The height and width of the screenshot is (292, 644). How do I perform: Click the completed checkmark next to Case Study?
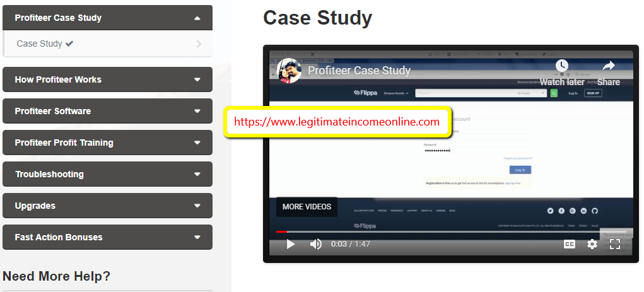pyautogui.click(x=69, y=44)
